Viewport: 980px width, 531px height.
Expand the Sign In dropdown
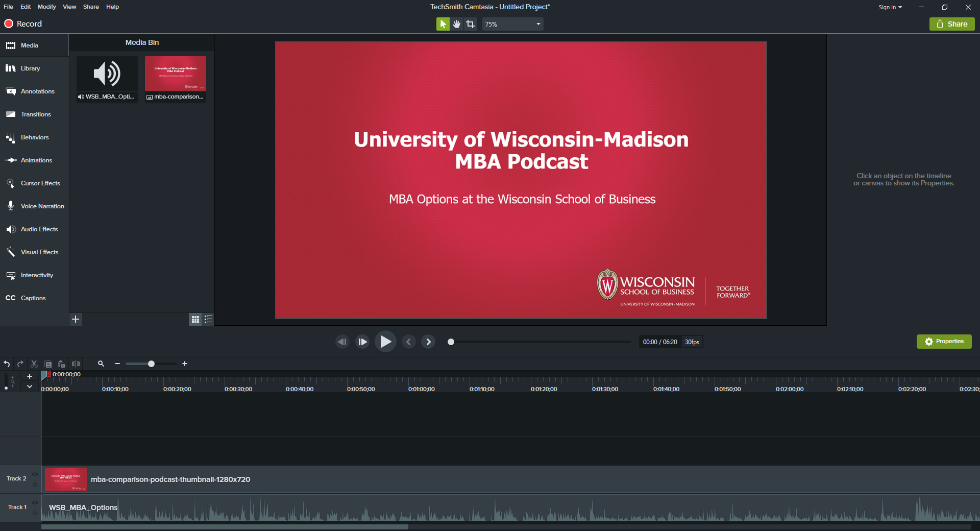tap(890, 7)
